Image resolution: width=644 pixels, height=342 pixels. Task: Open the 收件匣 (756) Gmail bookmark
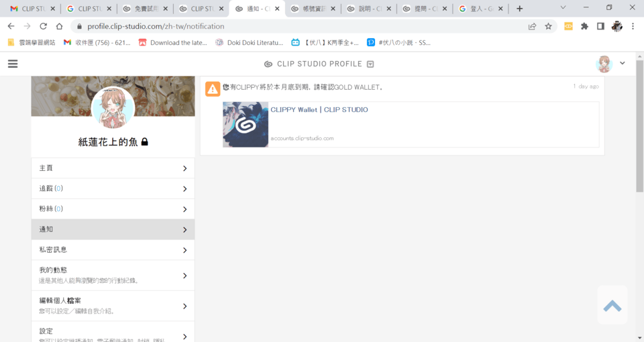pyautogui.click(x=97, y=42)
